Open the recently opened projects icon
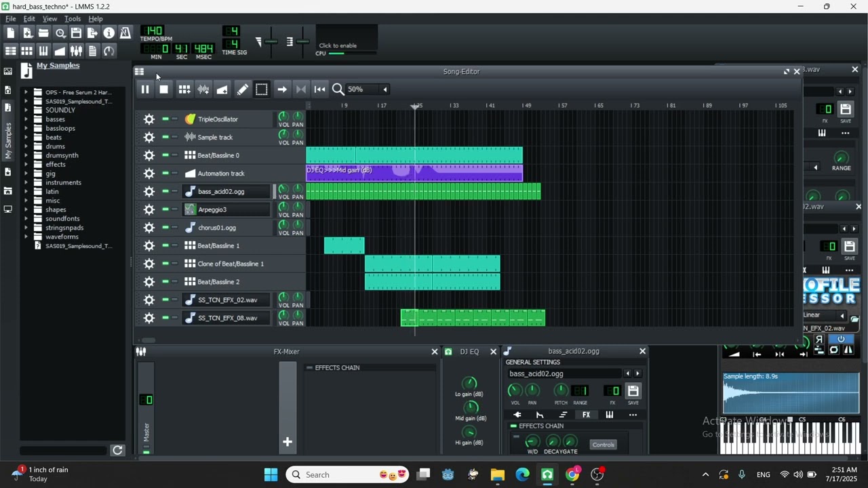Image resolution: width=868 pixels, height=488 pixels. 60,33
